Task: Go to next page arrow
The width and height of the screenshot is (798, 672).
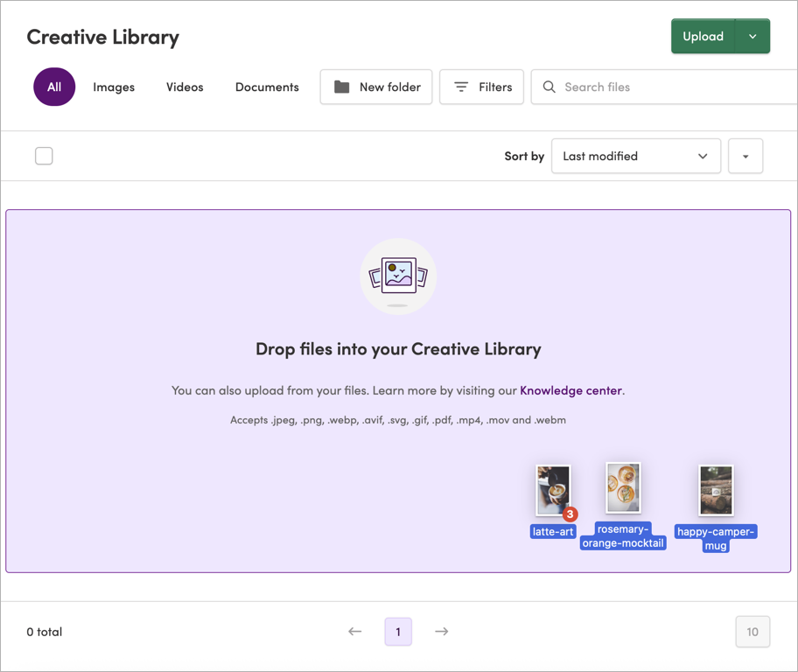Action: 441,631
